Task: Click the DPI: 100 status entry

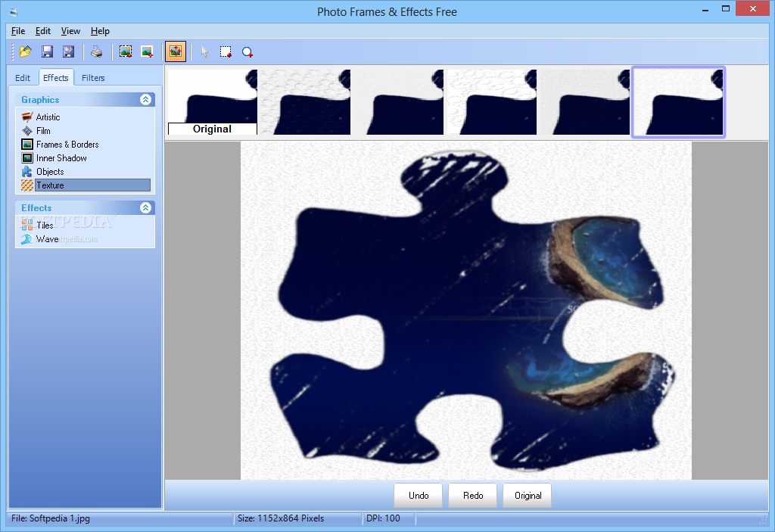Action: click(383, 518)
